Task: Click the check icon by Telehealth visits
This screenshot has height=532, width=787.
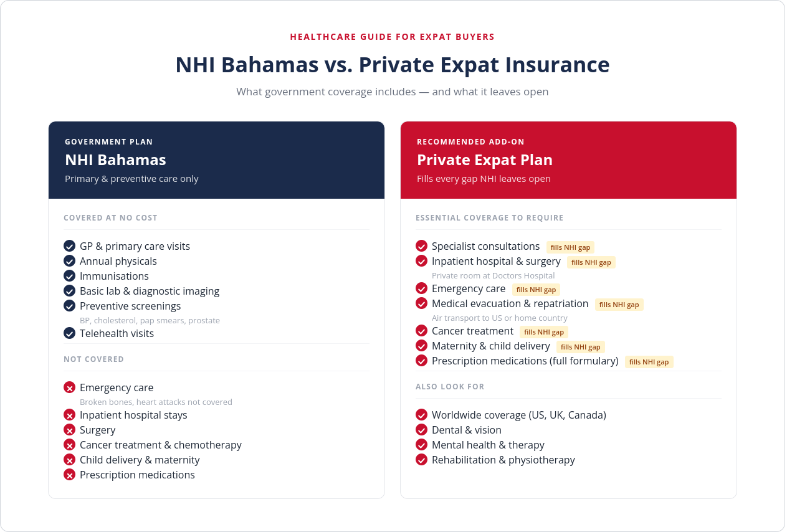Action: [x=69, y=333]
